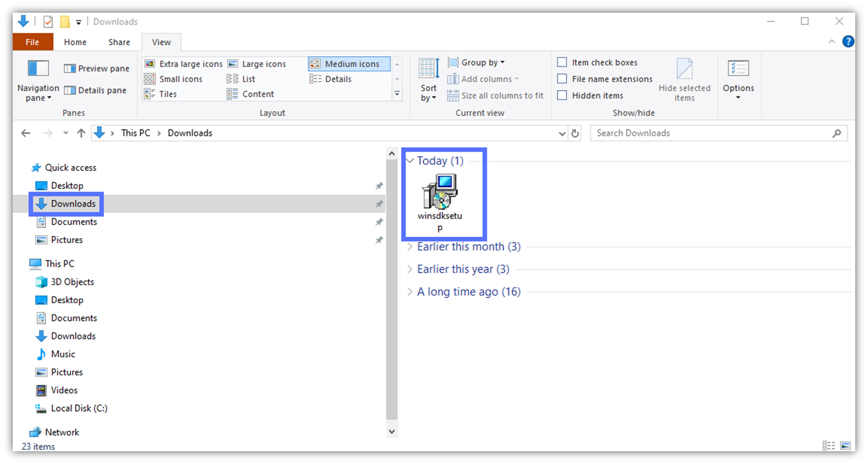Select Local Disk (C:) in sidebar
This screenshot has width=868, height=464.
[79, 408]
